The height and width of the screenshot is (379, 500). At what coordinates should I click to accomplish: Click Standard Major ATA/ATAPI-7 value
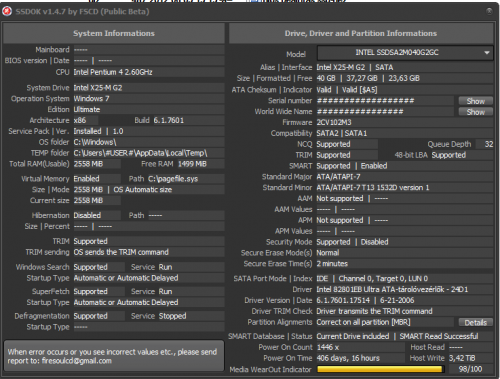(338, 177)
